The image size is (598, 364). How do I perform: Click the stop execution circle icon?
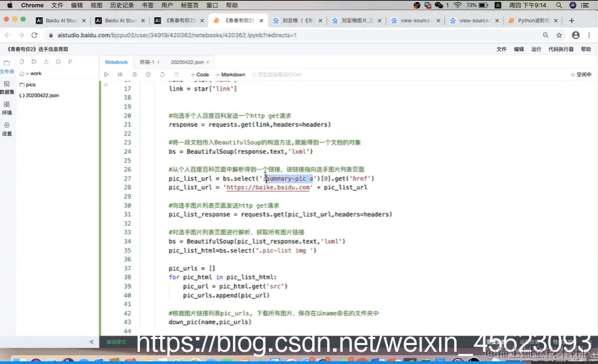click(x=149, y=75)
